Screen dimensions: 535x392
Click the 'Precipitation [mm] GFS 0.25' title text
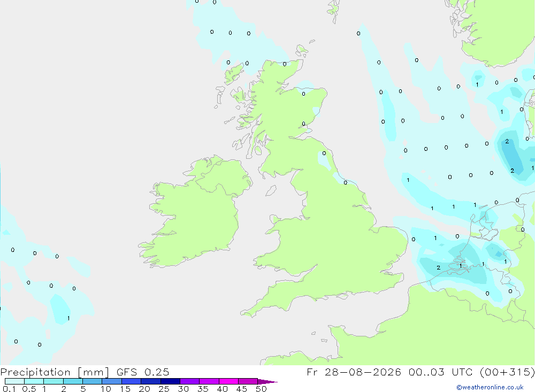pos(85,372)
